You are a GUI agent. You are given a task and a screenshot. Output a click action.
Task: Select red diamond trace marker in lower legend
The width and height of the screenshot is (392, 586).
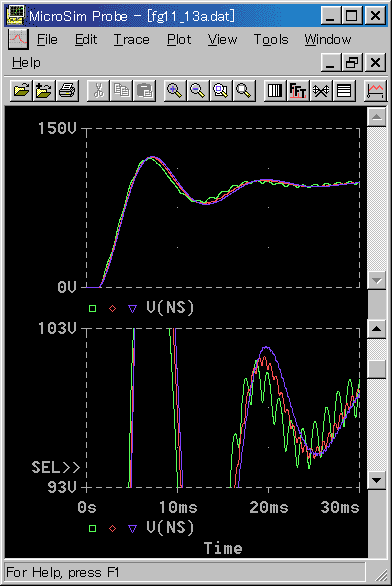[112, 528]
